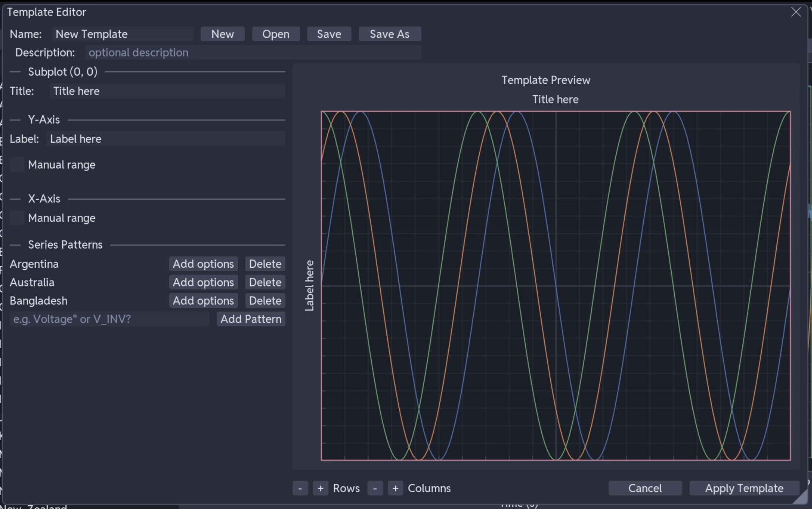
Task: Click the optional description field
Action: [253, 52]
